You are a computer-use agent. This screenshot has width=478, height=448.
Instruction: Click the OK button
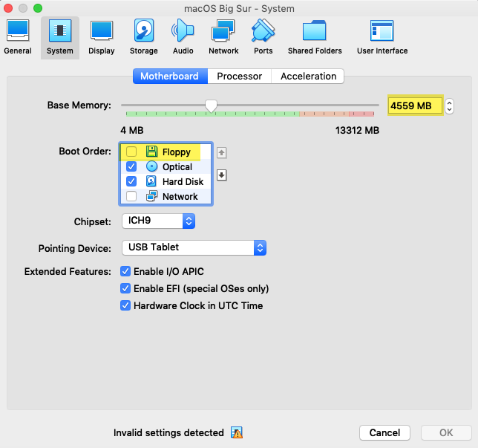446,432
